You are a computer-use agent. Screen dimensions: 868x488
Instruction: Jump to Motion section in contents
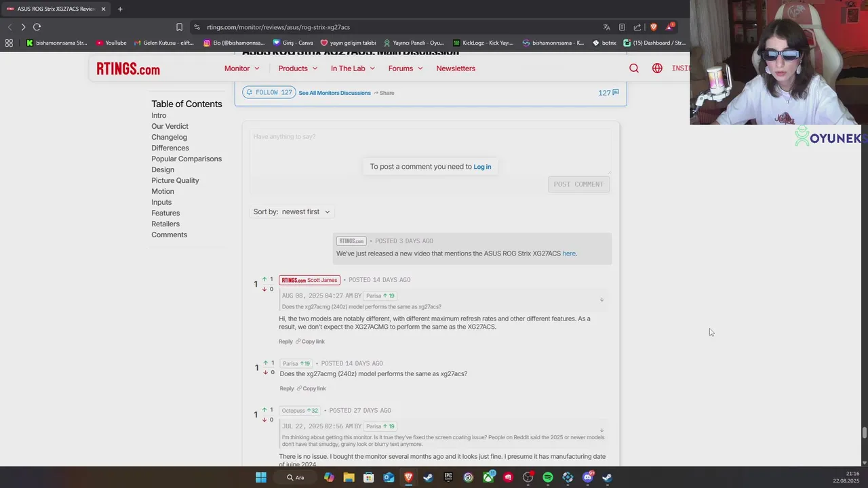tap(163, 191)
